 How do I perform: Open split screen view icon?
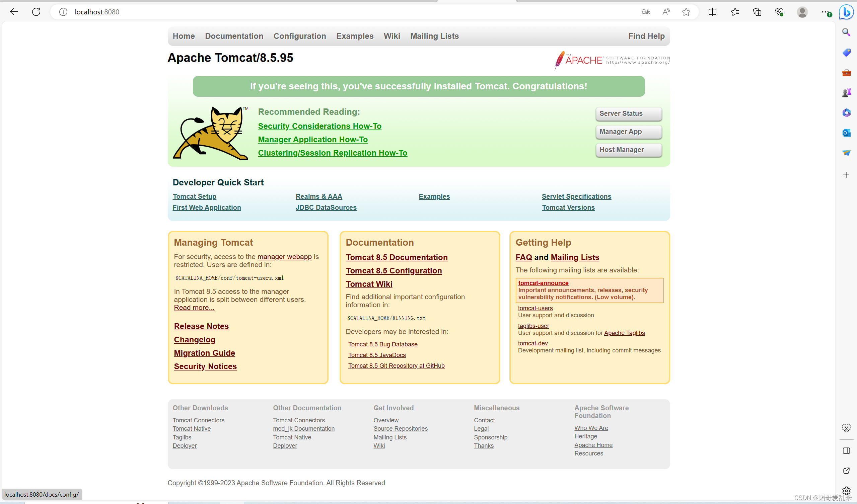pos(712,12)
